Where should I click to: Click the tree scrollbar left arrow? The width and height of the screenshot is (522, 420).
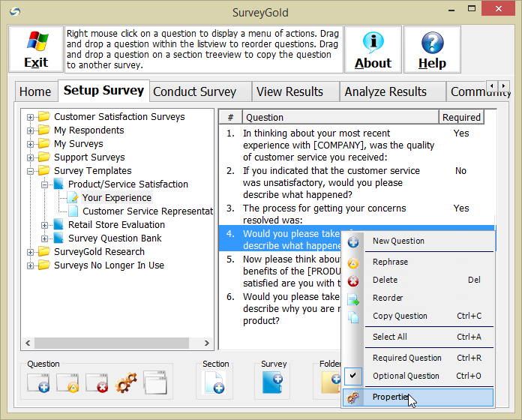tap(28, 343)
